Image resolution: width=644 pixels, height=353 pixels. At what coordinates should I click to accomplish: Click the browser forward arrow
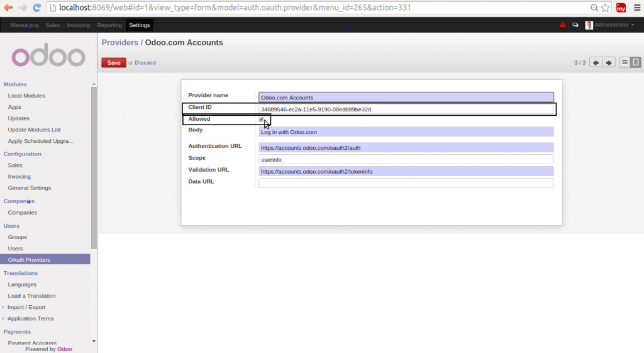click(23, 8)
